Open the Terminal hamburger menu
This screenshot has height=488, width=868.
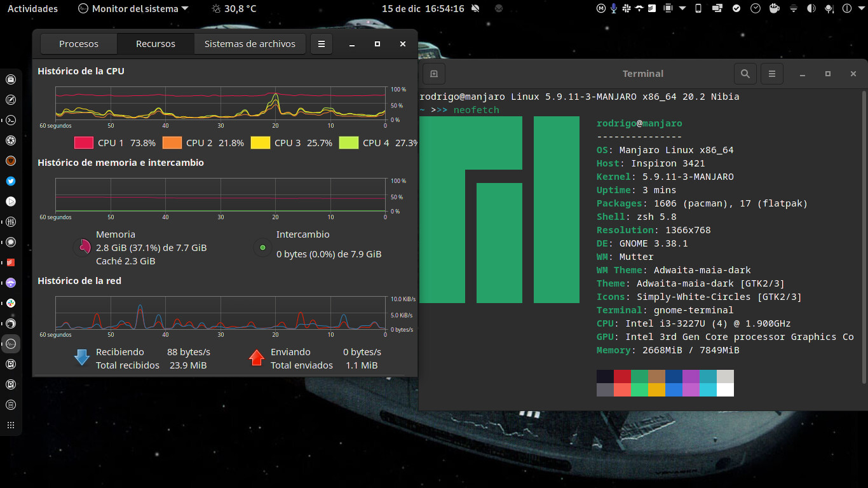click(x=772, y=74)
